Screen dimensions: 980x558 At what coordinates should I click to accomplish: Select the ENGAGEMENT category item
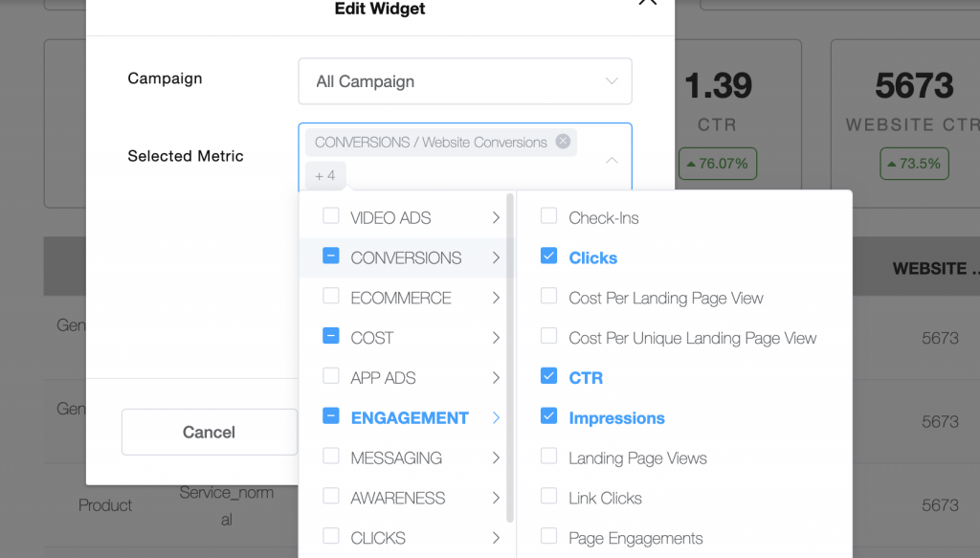coord(406,417)
